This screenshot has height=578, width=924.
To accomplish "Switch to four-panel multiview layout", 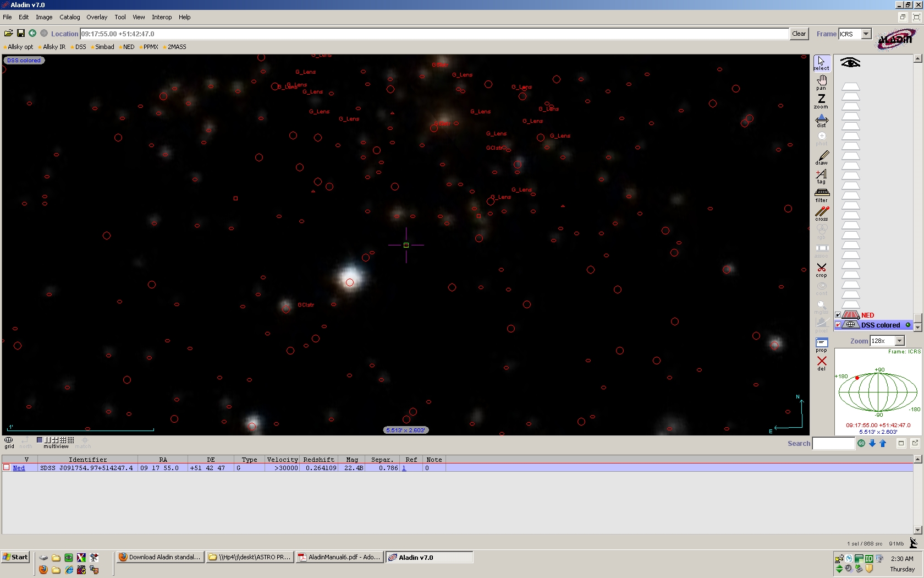I will point(54,440).
